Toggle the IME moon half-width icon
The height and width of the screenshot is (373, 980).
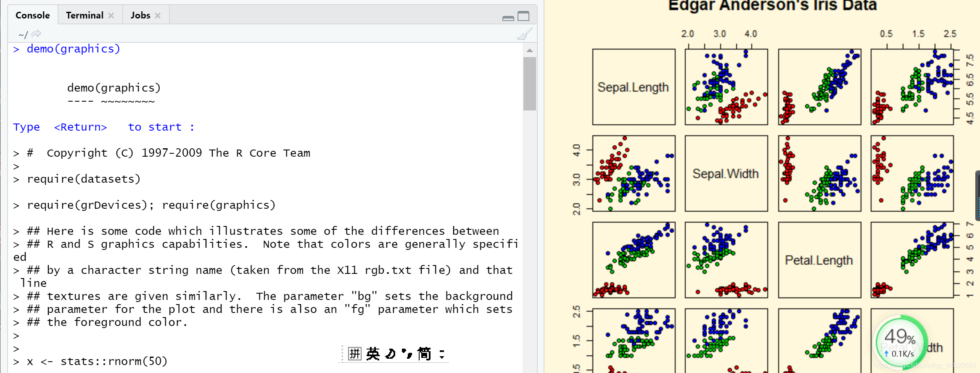coord(391,354)
